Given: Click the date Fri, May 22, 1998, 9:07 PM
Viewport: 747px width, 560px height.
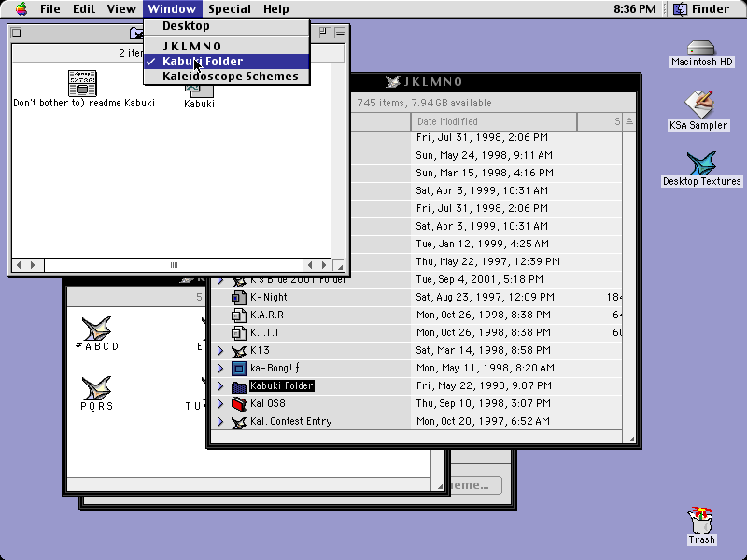Looking at the screenshot, I should 484,385.
